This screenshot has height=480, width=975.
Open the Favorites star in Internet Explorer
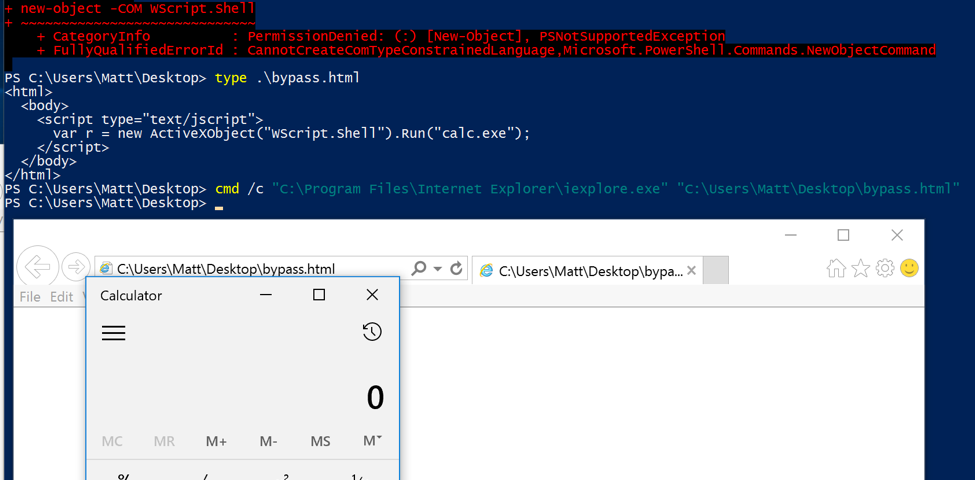(x=861, y=268)
